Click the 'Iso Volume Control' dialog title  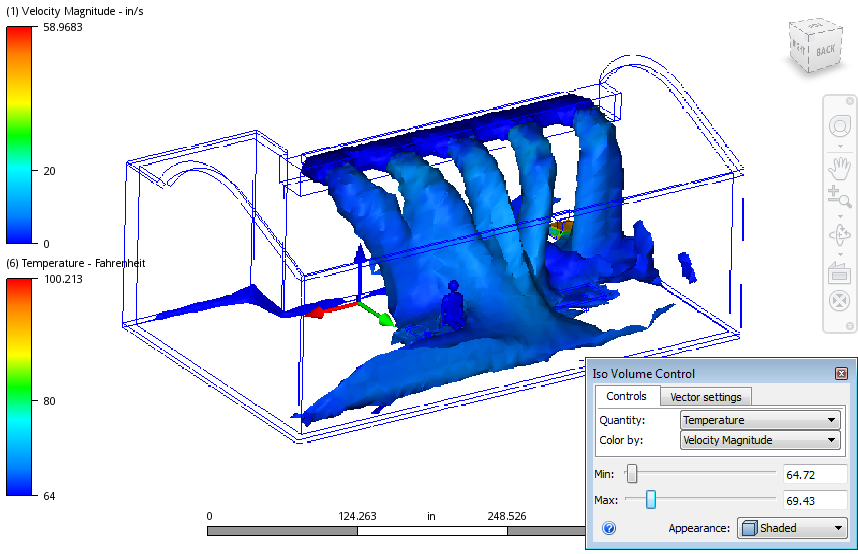coord(644,373)
